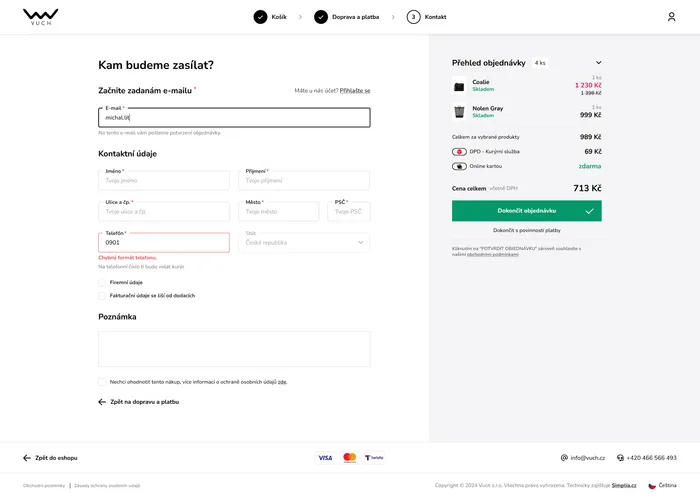Focus the Jméno input field

tap(164, 181)
